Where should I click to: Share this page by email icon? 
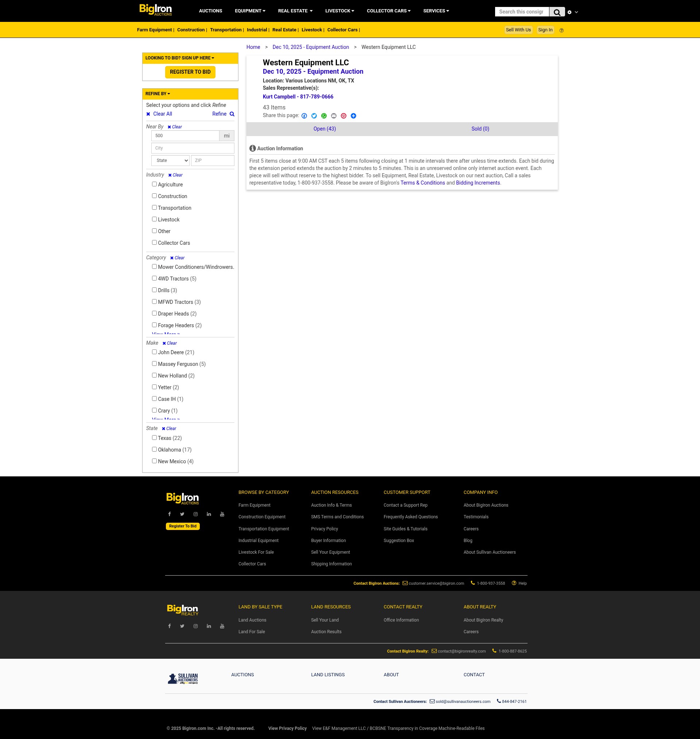coord(334,116)
